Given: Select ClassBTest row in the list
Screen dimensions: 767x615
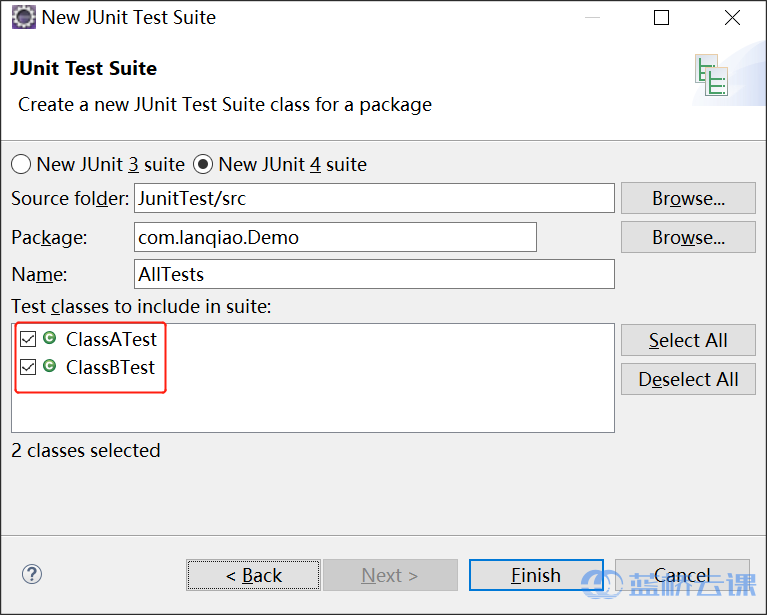Looking at the screenshot, I should click(x=110, y=367).
